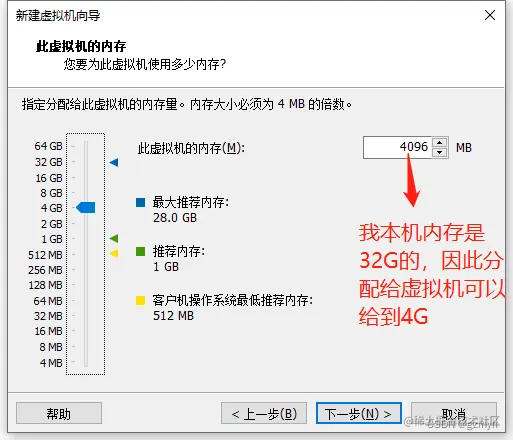Proceed with 下一步(N) button
Image resolution: width=513 pixels, height=440 pixels.
pyautogui.click(x=359, y=413)
